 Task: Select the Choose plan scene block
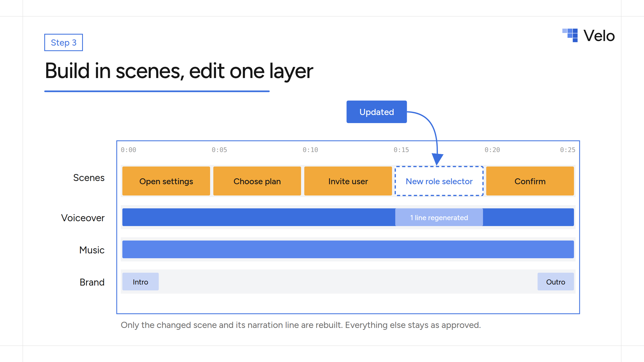(257, 181)
